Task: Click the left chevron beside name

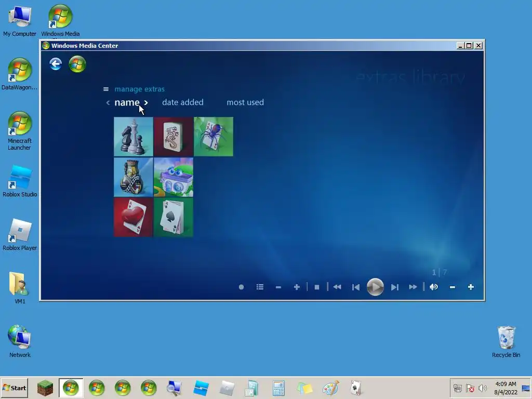Action: tap(108, 103)
